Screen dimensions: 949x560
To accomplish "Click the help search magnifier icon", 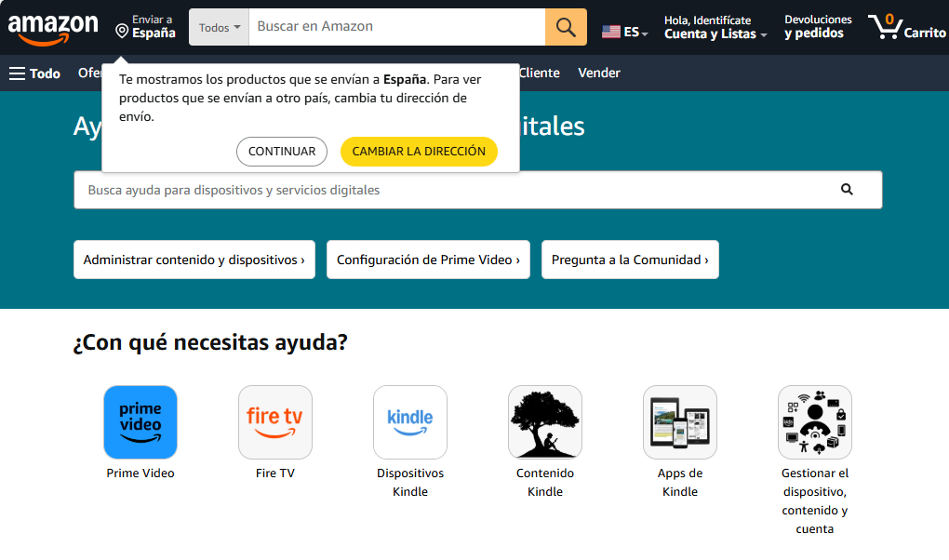I will pos(847,190).
